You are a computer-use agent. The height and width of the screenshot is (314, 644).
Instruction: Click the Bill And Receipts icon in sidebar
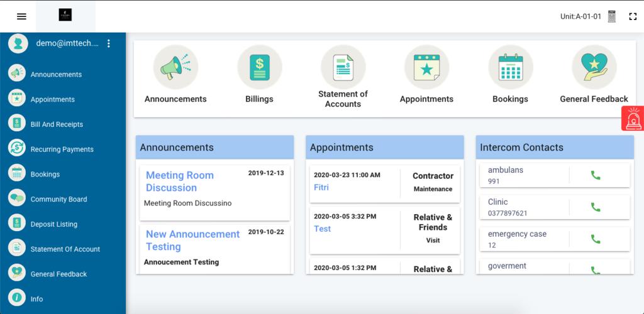point(17,123)
